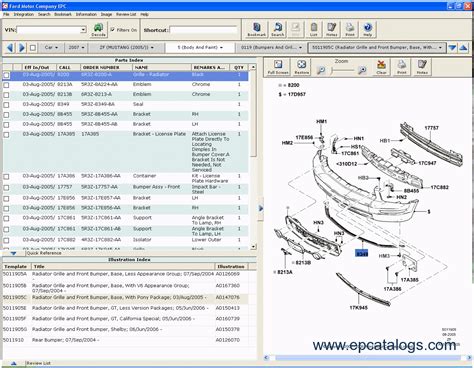Screen dimensions: 474x368
Task: Click the Clear icon above illustration
Action: point(381,67)
